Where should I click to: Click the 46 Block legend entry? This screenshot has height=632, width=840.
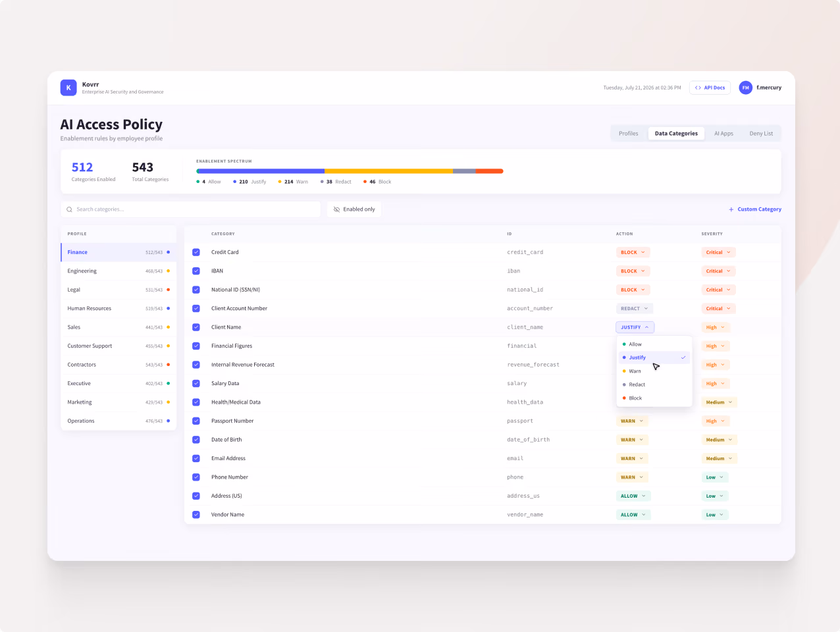[x=377, y=182]
